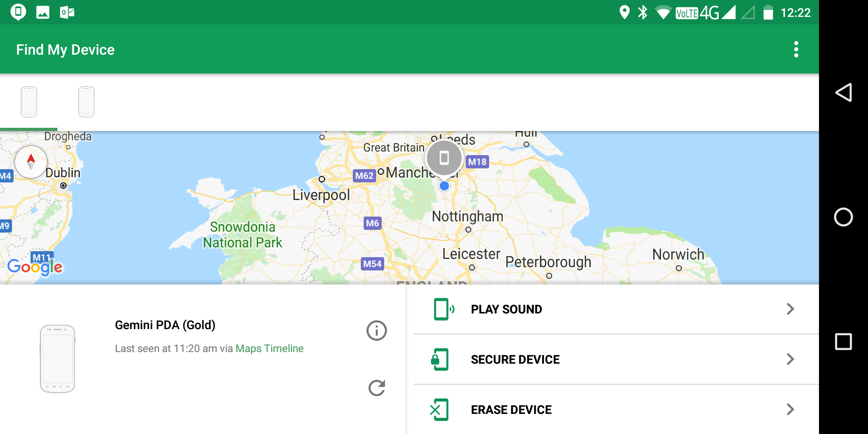
Task: Expand the Erase Device chevron
Action: click(x=790, y=409)
